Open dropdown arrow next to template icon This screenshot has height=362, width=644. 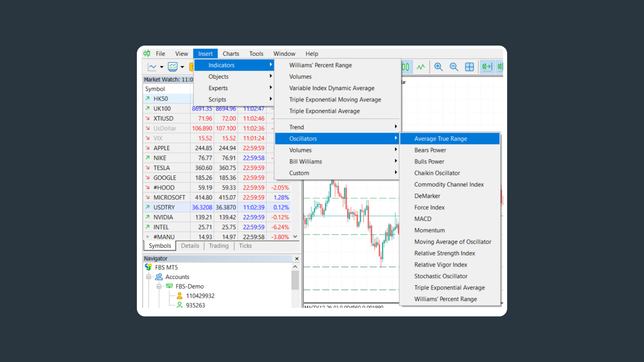coord(182,68)
